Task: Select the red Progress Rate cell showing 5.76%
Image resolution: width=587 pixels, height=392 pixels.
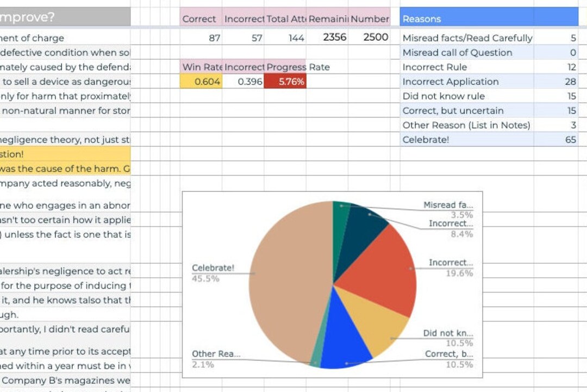Action: (x=286, y=80)
